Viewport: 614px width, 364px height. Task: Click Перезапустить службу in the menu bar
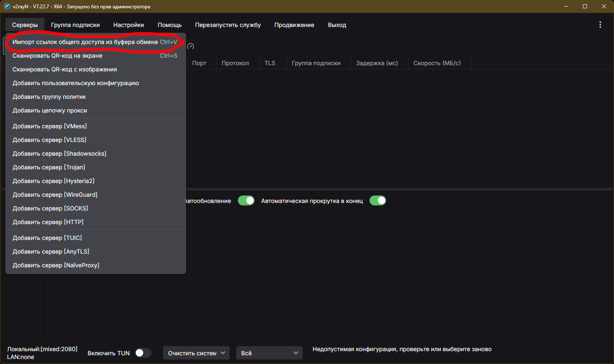coord(228,25)
